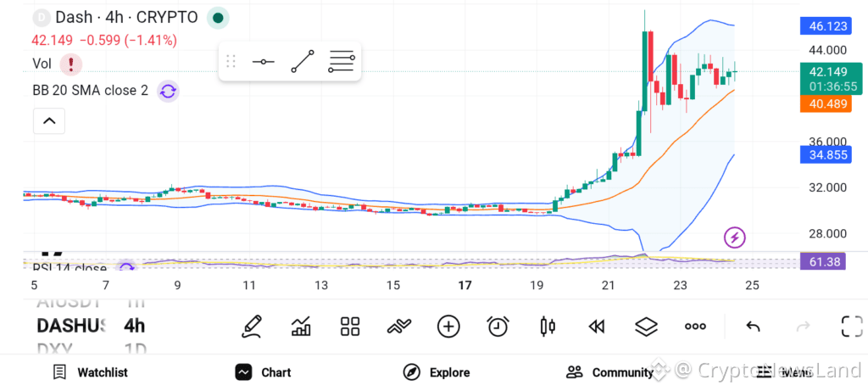The width and height of the screenshot is (868, 391).
Task: Select the Fibonacci retracement lines tool
Action: [342, 61]
